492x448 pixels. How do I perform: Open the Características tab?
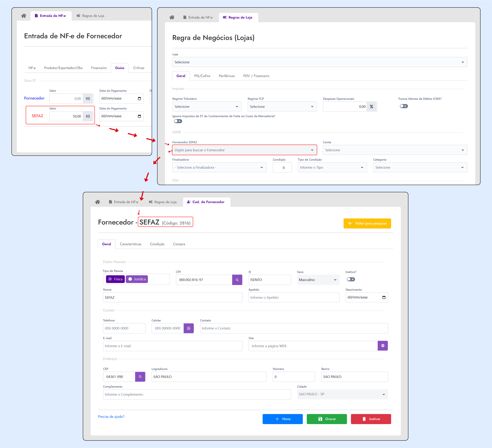pyautogui.click(x=130, y=244)
